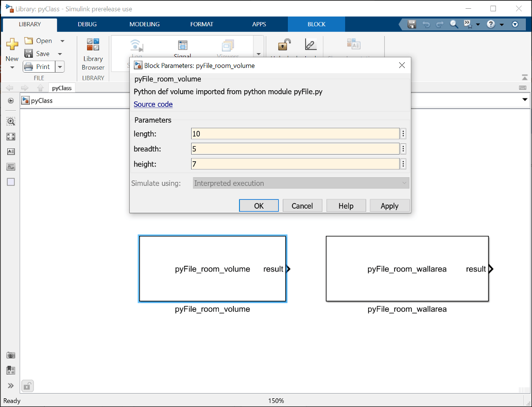The width and height of the screenshot is (532, 407).
Task: Switch to the LIBRARY tab
Action: (30, 24)
